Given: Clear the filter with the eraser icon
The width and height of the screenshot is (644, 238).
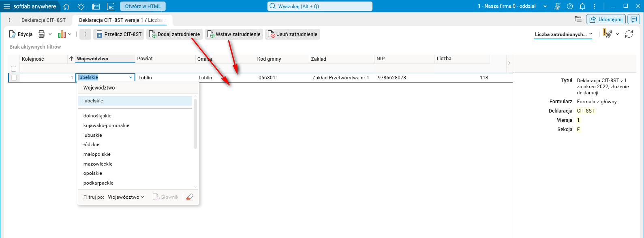Looking at the screenshot, I should 190,197.
